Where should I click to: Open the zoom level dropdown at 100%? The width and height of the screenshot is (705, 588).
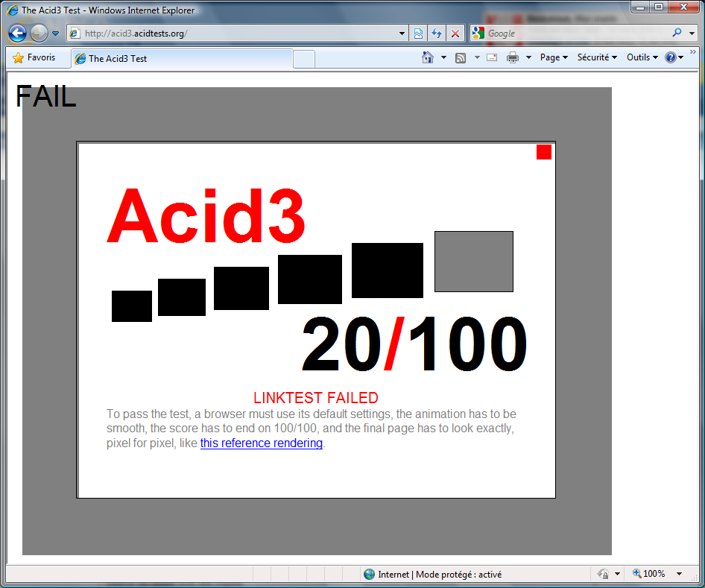[679, 574]
